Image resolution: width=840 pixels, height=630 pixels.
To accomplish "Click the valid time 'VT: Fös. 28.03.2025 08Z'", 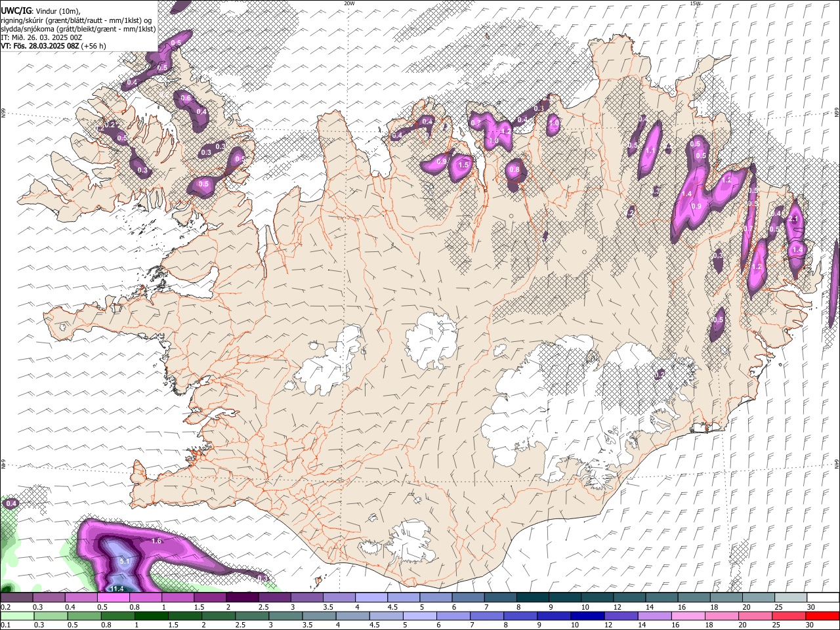I will click(x=40, y=46).
